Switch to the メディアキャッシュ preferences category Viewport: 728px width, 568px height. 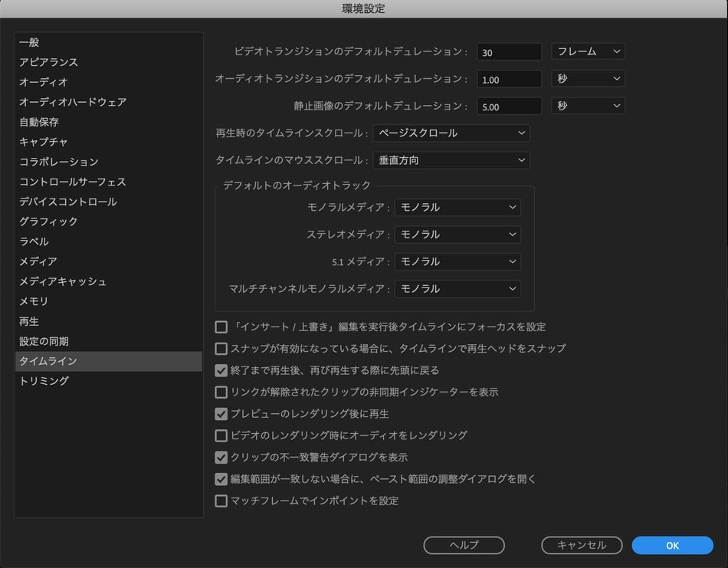click(x=63, y=281)
